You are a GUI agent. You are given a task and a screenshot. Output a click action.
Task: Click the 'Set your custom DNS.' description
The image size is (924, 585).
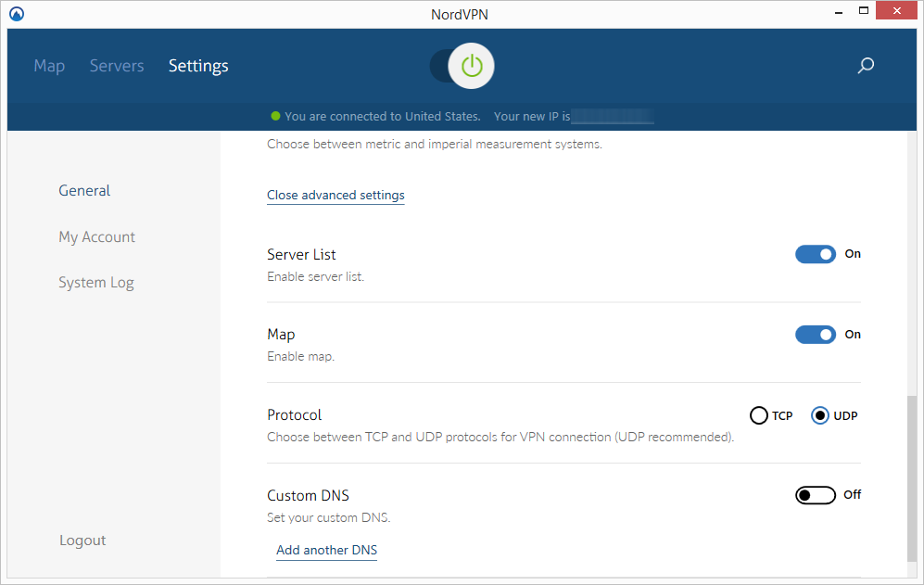pos(329,517)
